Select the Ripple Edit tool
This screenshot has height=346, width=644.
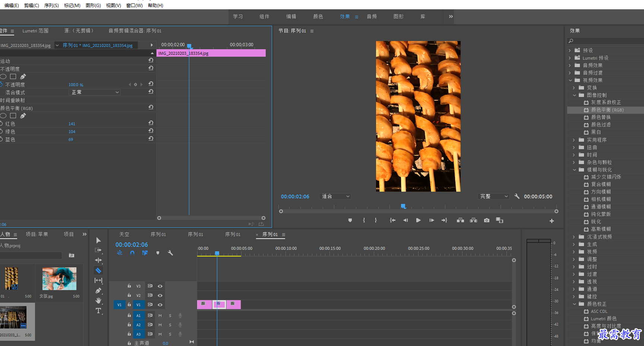[x=98, y=260]
